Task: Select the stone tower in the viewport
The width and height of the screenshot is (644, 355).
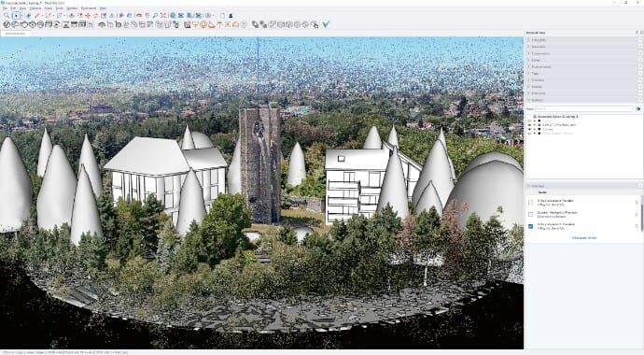Action: pos(260,164)
